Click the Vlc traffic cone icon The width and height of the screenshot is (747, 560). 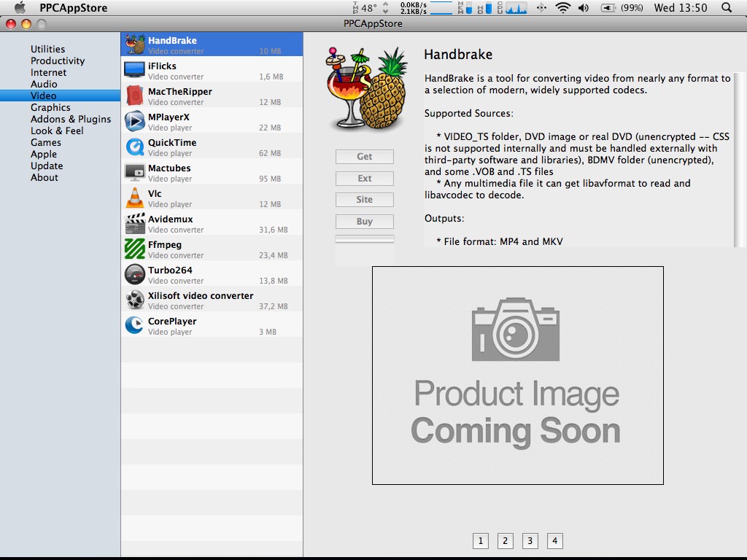135,198
